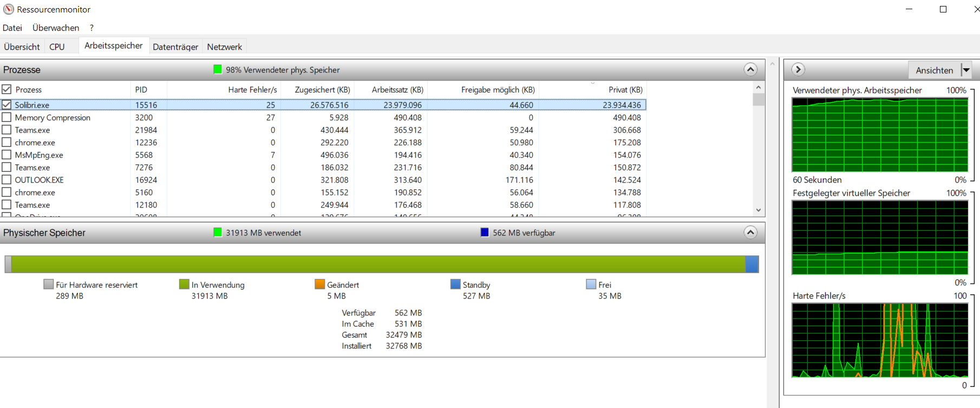Sort by the Privat (KB) column header
The width and height of the screenshot is (980, 408).
(x=593, y=89)
